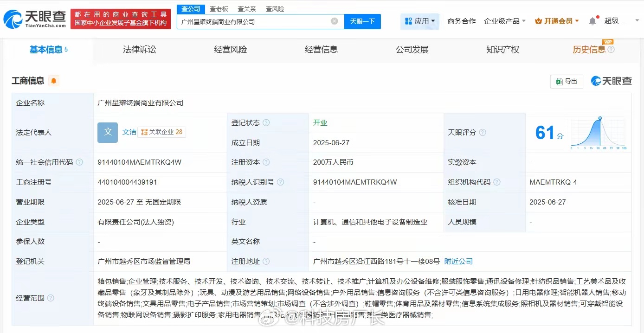644x333 pixels.
Task: Click the 广州市越秀区市场监督管理局 registry value
Action: tap(144, 262)
